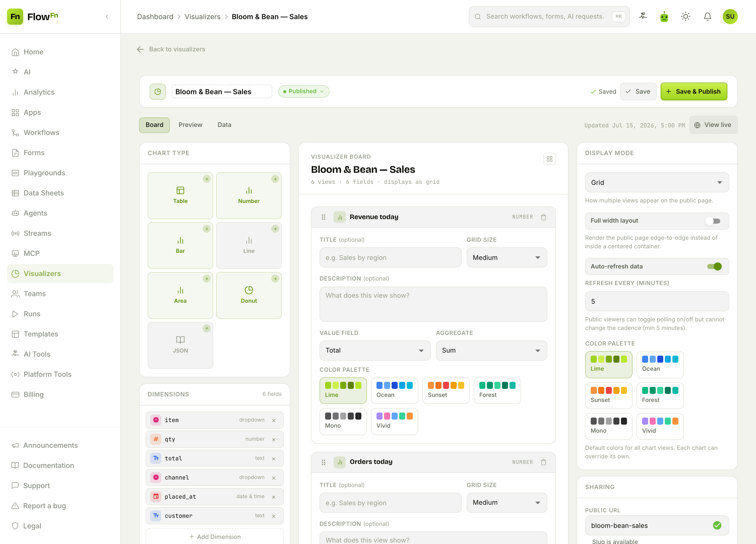The image size is (756, 544).
Task: Go to Dashboard breadcrumb
Action: point(155,17)
